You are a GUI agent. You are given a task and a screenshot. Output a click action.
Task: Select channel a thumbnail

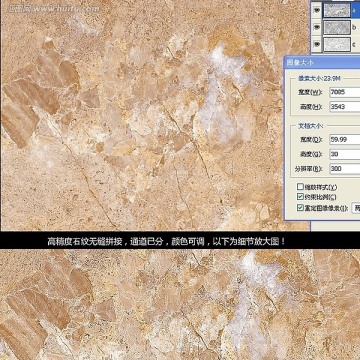[337, 10]
